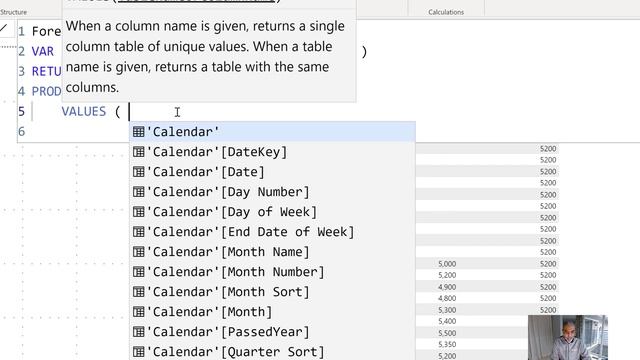Click column icon beside 'Calendar'[Day of Week]

[x=139, y=212]
